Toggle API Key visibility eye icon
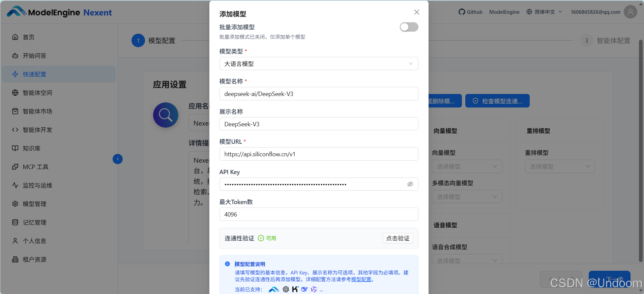The width and height of the screenshot is (644, 294). coord(410,184)
